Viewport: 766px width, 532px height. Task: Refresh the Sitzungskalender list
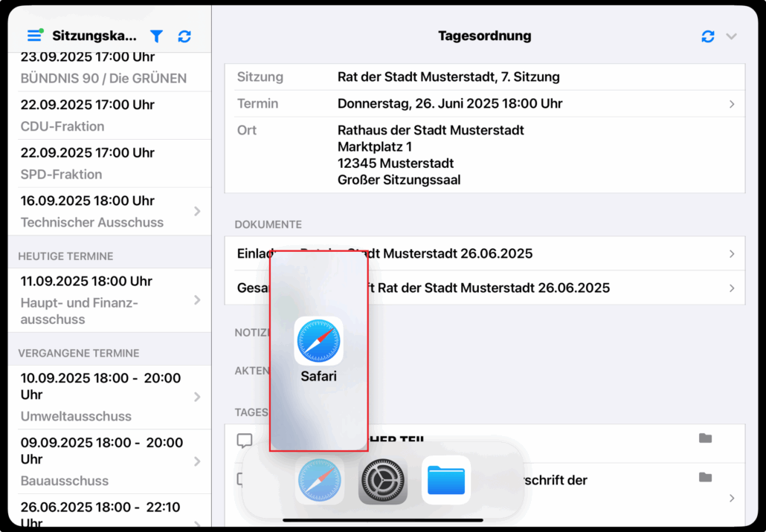pyautogui.click(x=184, y=36)
